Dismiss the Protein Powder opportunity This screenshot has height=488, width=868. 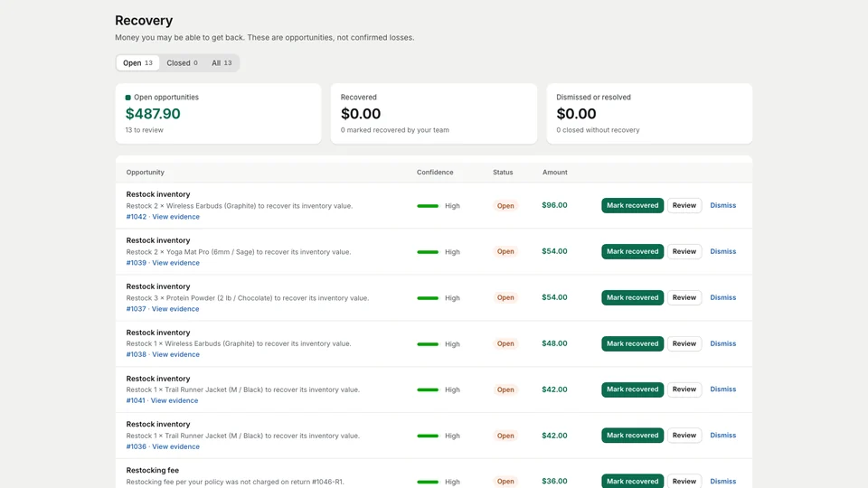tap(723, 297)
